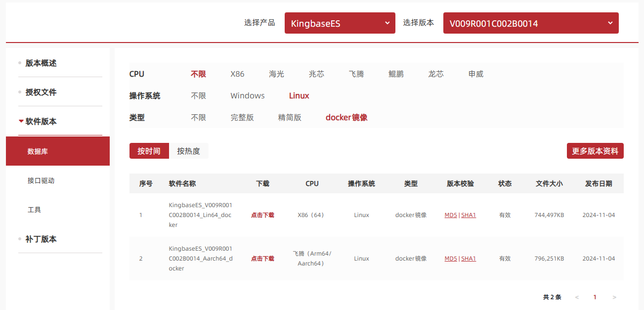Filter CPU by 海光

[x=277, y=74]
